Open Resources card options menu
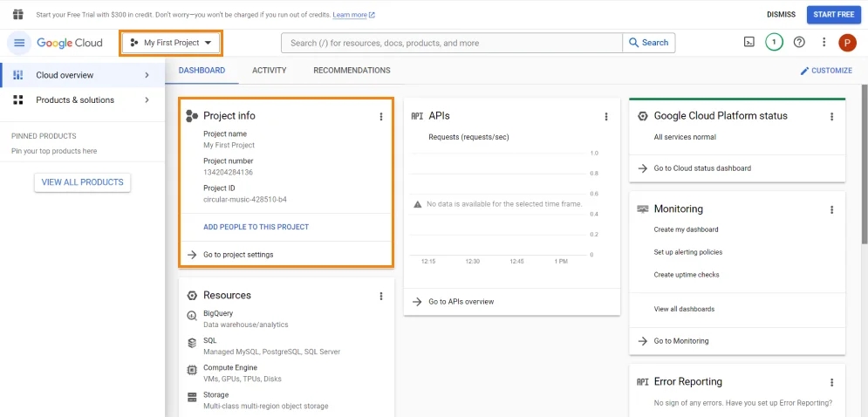 [381, 297]
